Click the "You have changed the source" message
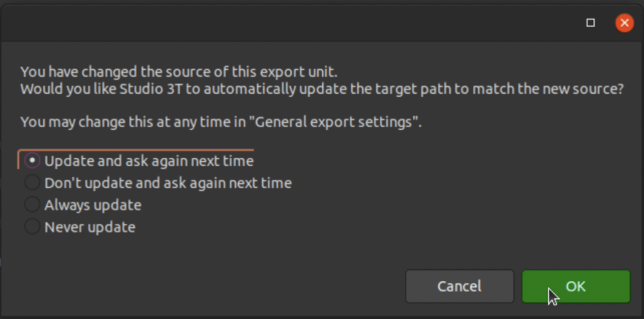 click(x=179, y=72)
